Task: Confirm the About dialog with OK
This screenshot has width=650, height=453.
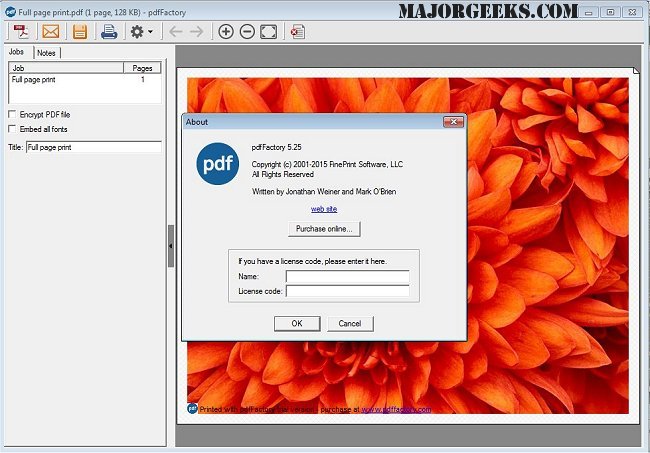Action: 297,324
